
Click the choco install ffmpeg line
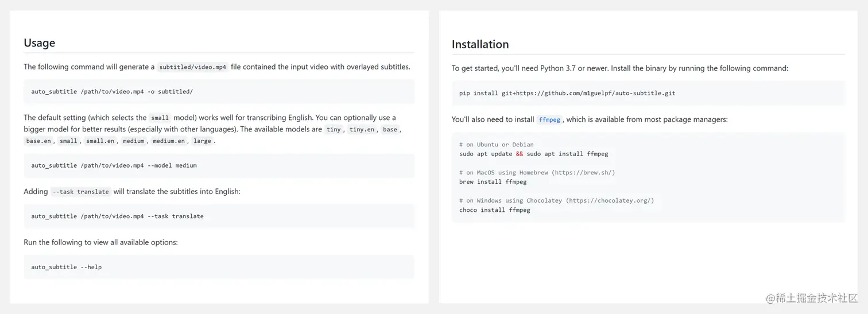(x=494, y=210)
